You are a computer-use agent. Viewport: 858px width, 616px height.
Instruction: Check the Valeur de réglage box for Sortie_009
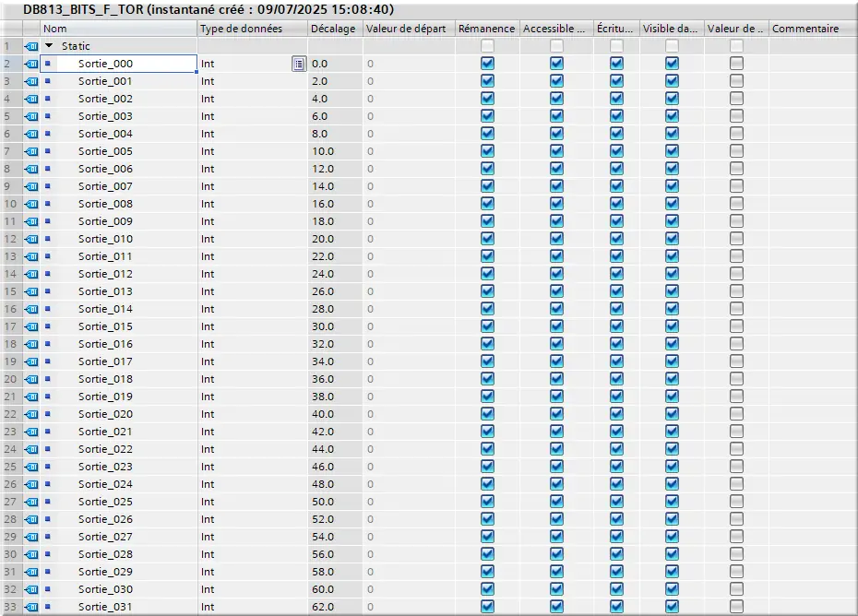click(736, 221)
